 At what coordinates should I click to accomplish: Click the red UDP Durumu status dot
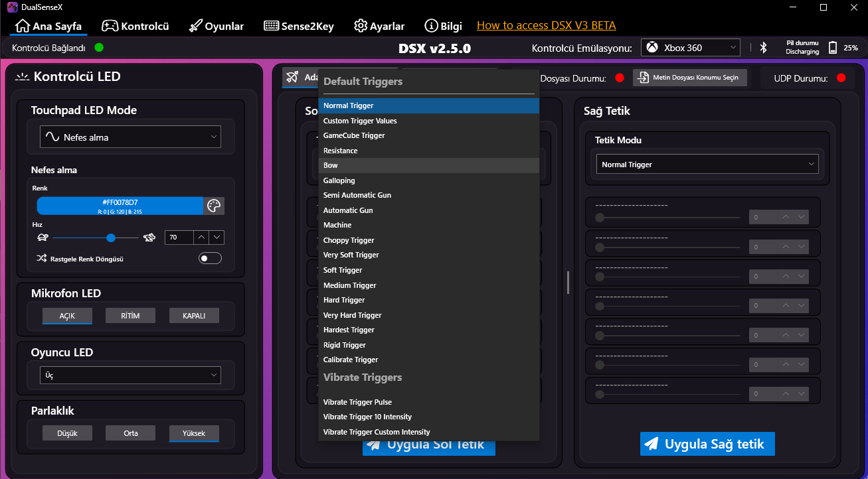841,78
